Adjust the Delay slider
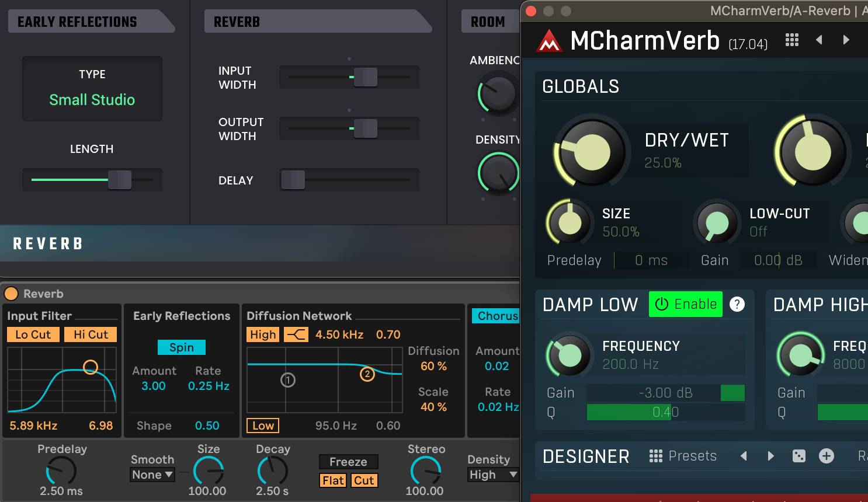The width and height of the screenshot is (868, 502). tap(349, 180)
